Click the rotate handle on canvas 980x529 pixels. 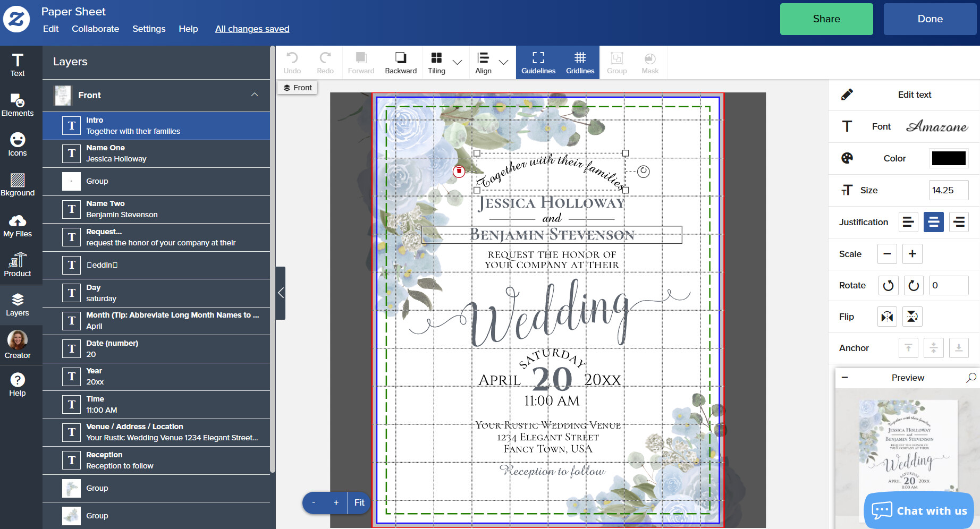[644, 171]
